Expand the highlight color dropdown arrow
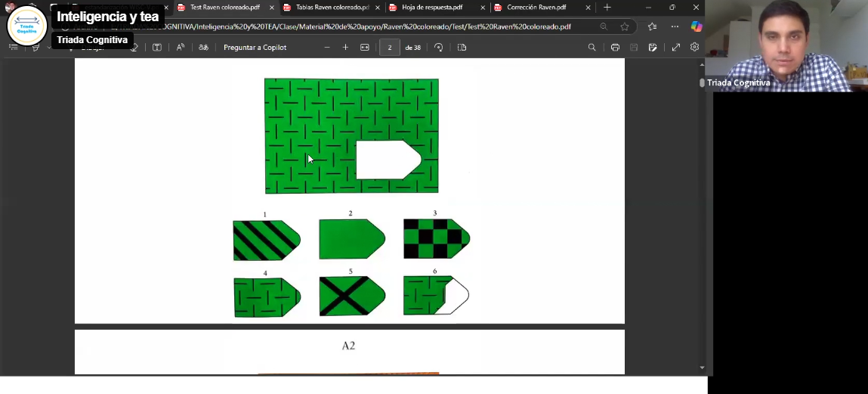868x394 pixels. [x=48, y=48]
